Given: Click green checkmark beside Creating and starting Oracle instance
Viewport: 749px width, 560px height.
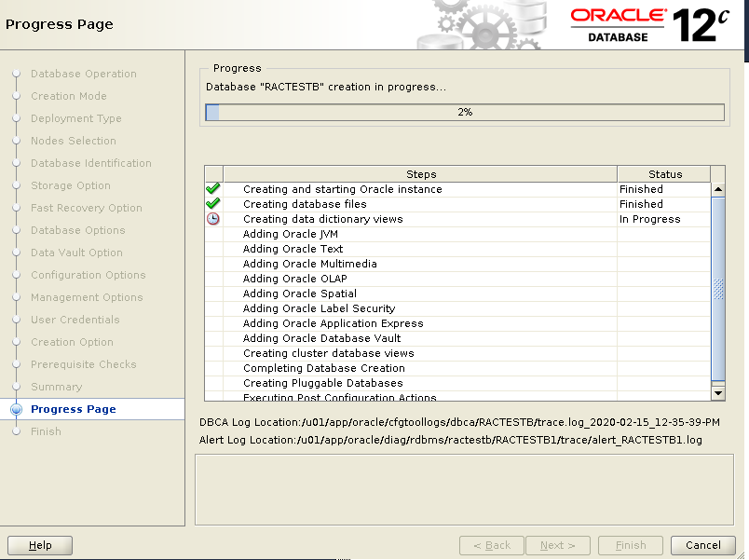Looking at the screenshot, I should click(x=213, y=189).
